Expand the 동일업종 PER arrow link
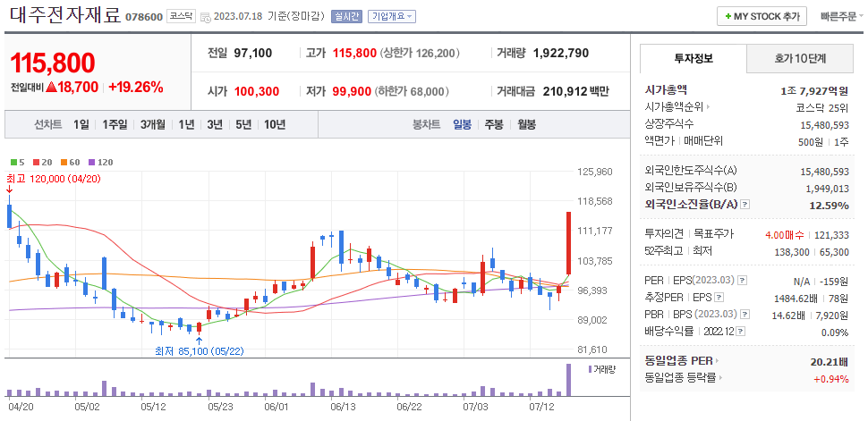Screen dimensions: 868x421 point(718,361)
